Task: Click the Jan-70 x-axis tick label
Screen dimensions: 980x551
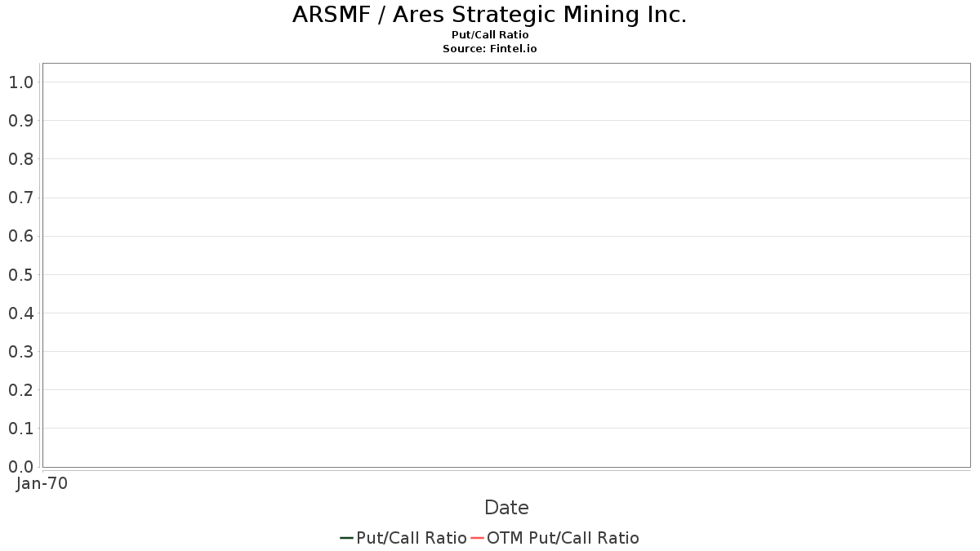Action: coord(42,483)
